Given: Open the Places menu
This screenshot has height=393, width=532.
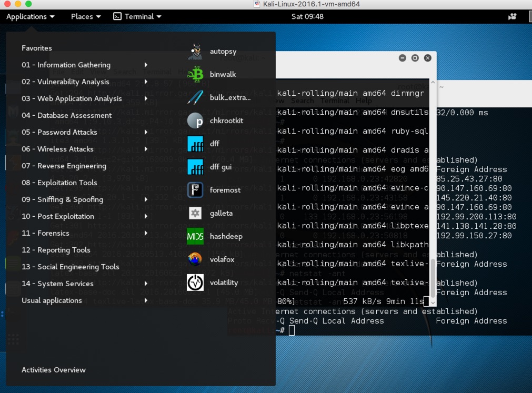Looking at the screenshot, I should point(86,16).
